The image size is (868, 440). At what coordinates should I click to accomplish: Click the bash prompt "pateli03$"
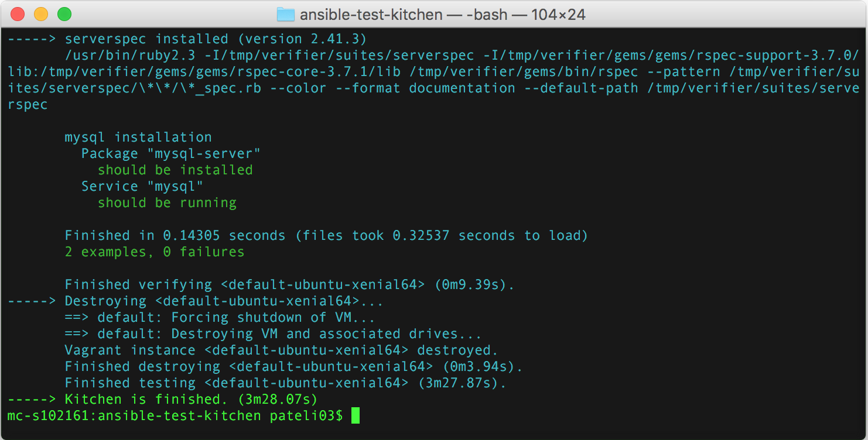pos(305,415)
